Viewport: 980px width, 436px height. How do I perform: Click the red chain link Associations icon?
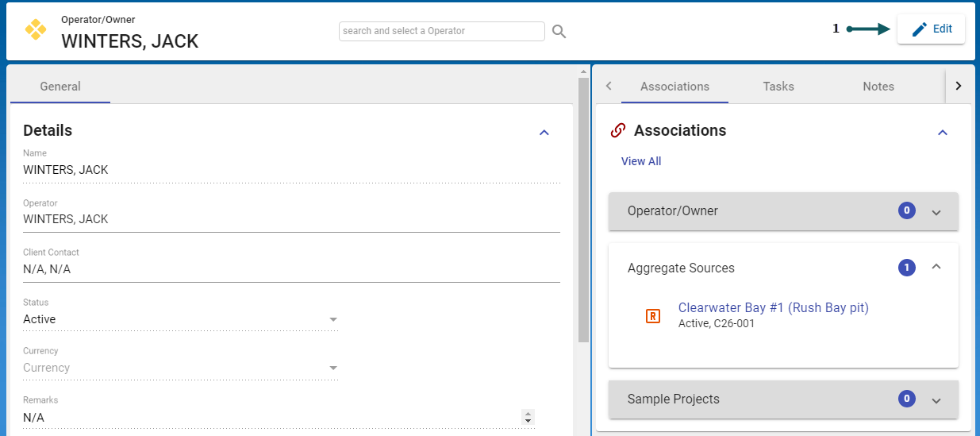[x=618, y=131]
